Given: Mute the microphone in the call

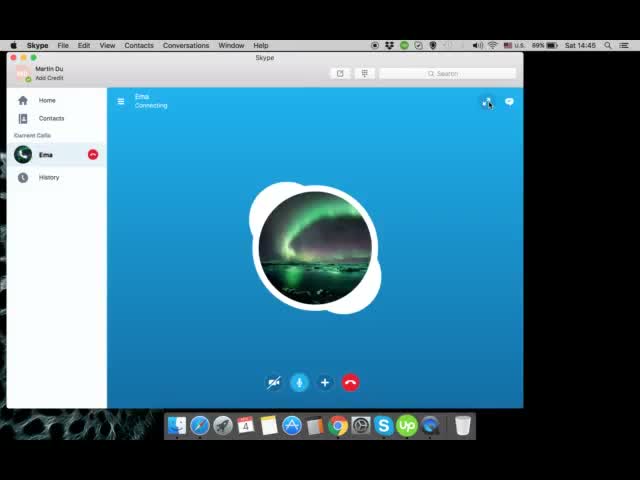Looking at the screenshot, I should pos(299,383).
